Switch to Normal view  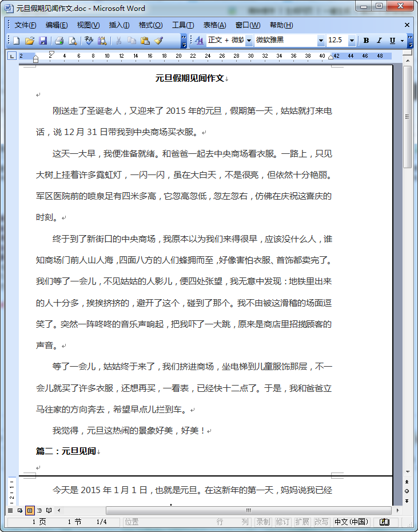click(10, 510)
